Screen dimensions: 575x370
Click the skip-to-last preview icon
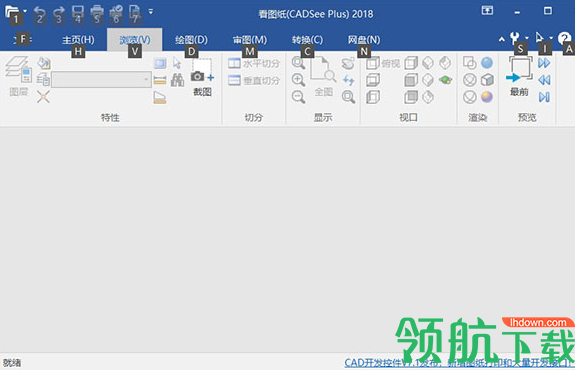(544, 97)
